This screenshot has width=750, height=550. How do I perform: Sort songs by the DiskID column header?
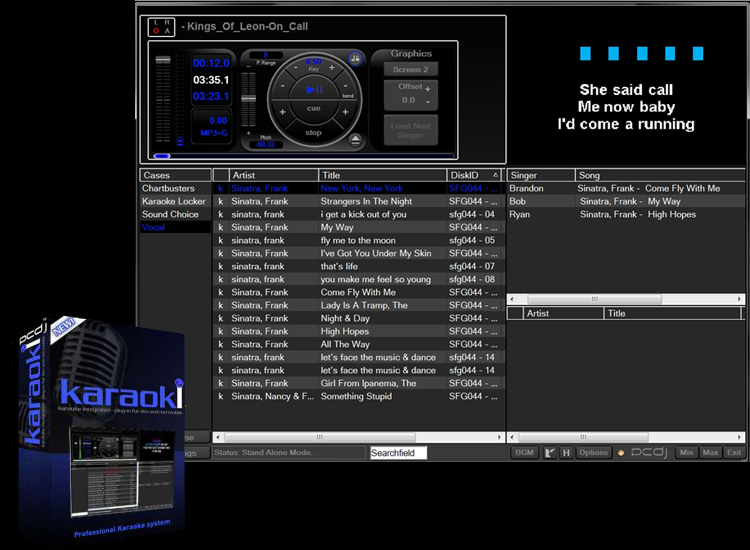pyautogui.click(x=474, y=175)
